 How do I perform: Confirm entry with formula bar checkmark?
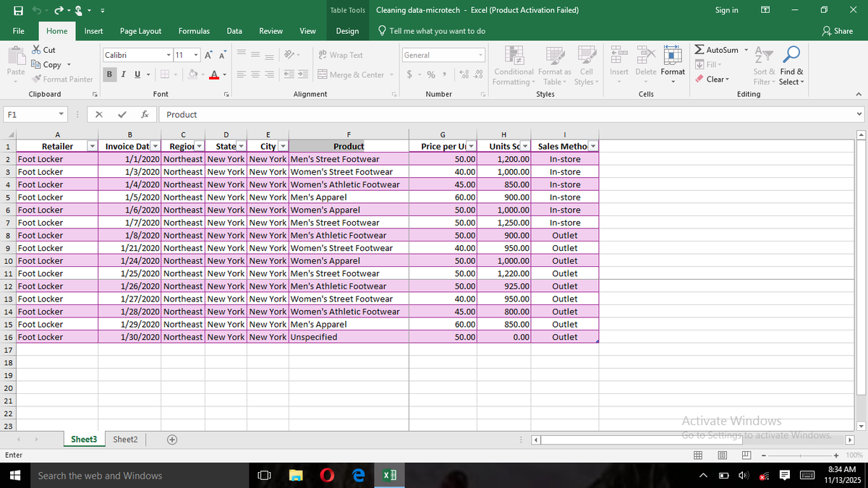point(121,114)
